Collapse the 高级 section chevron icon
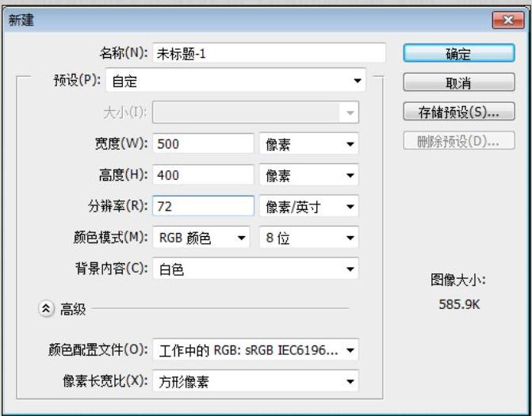This screenshot has height=416, width=532. 46,309
